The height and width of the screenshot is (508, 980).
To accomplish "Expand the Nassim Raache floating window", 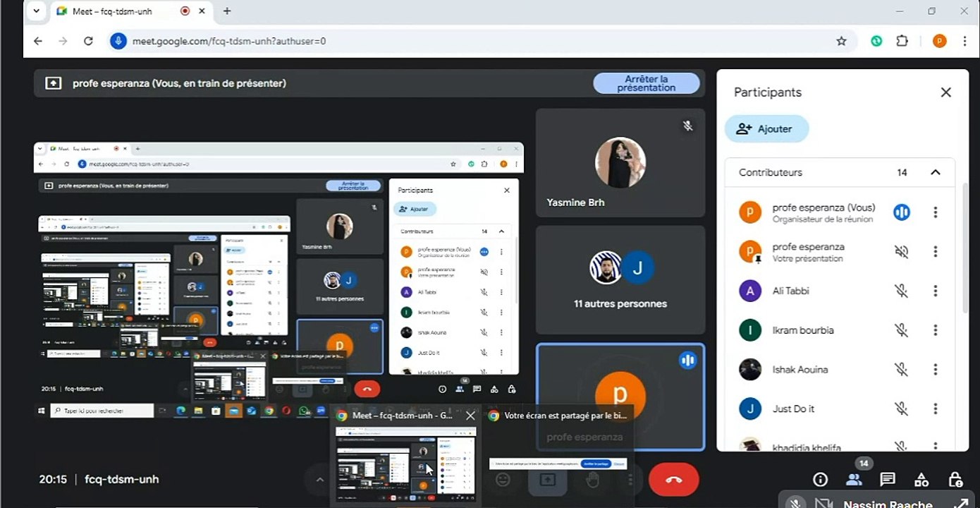I will click(960, 504).
